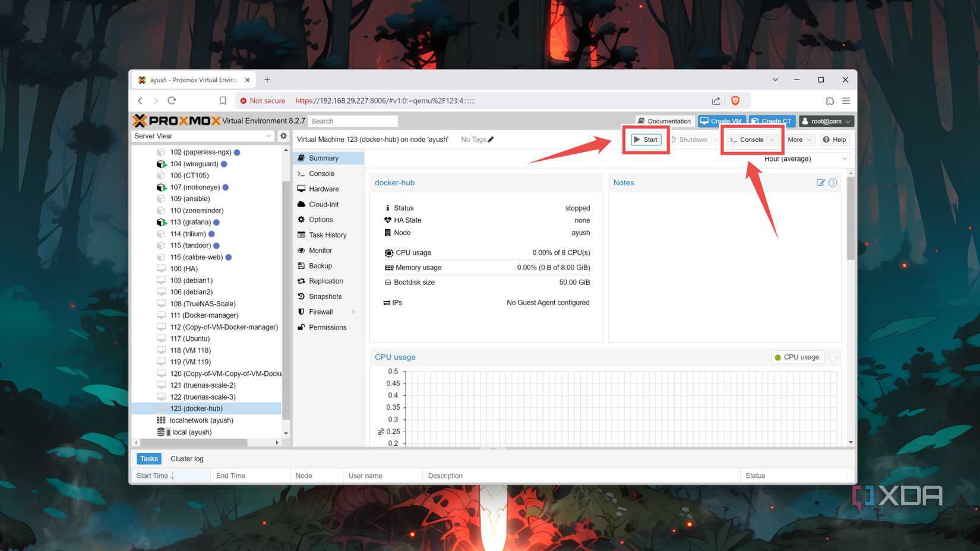Click the Shutdown button
This screenshot has width=980, height=551.
(x=689, y=140)
